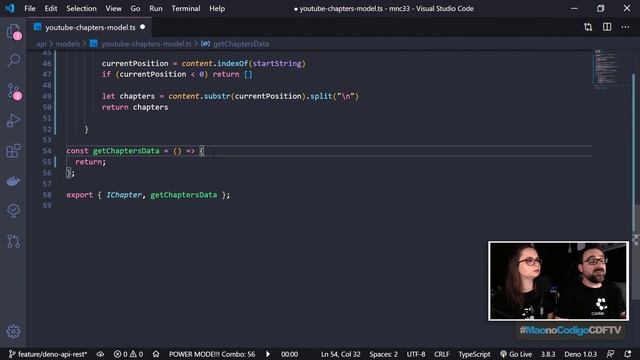Click the feedback icon in status bar
This screenshot has width=640, height=360.
coord(610,354)
